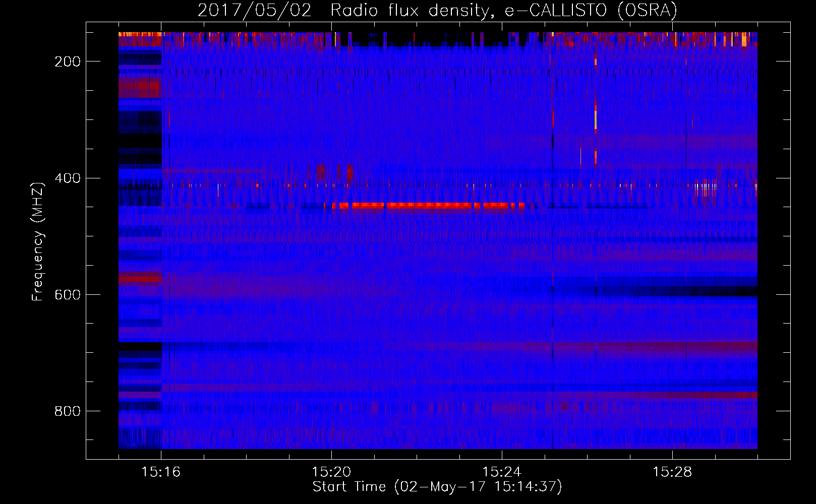Click the 400 frequency tick label
Screen dimensions: 816x504
(68, 178)
